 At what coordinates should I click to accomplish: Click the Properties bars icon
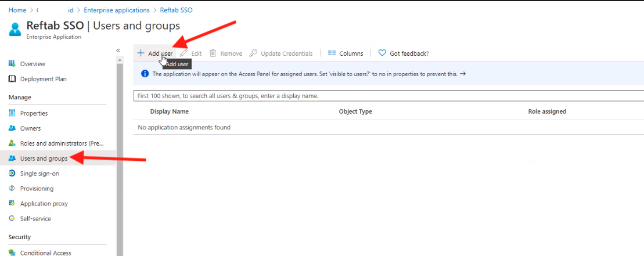12,113
